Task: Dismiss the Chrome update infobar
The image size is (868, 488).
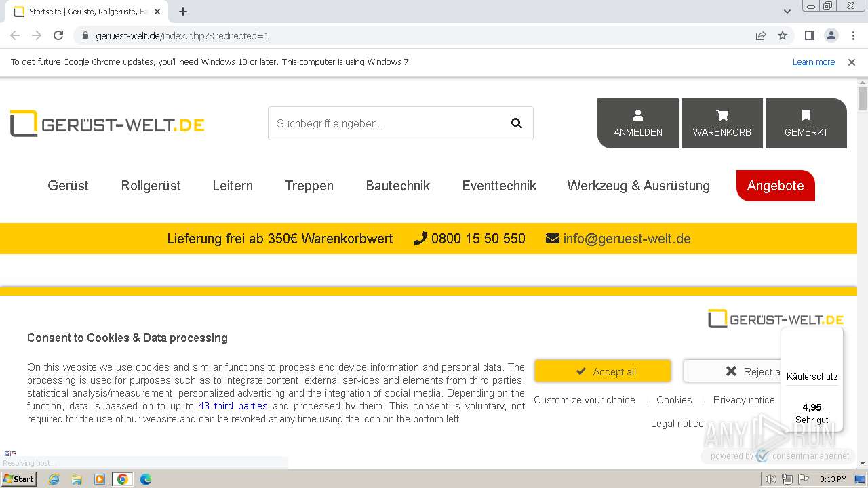Action: [x=852, y=62]
